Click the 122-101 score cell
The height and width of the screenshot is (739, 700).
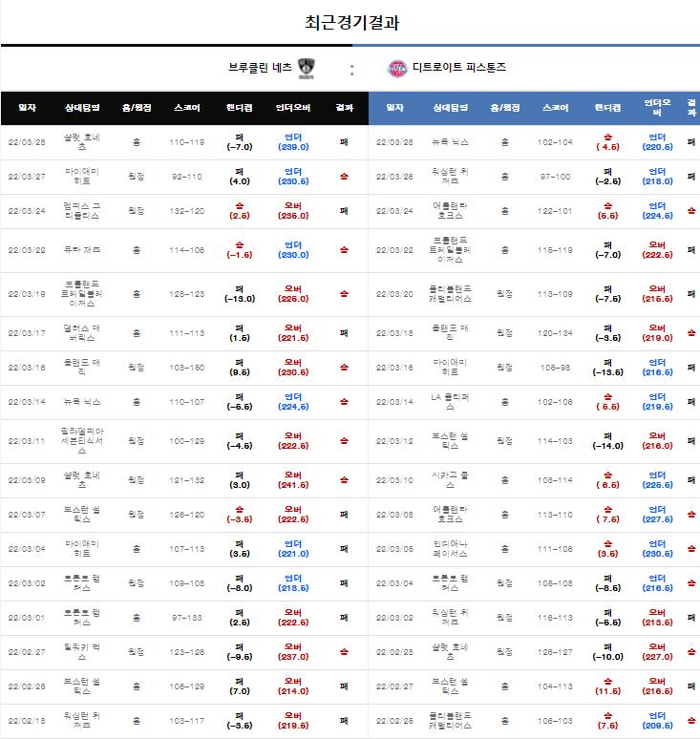coord(555,211)
